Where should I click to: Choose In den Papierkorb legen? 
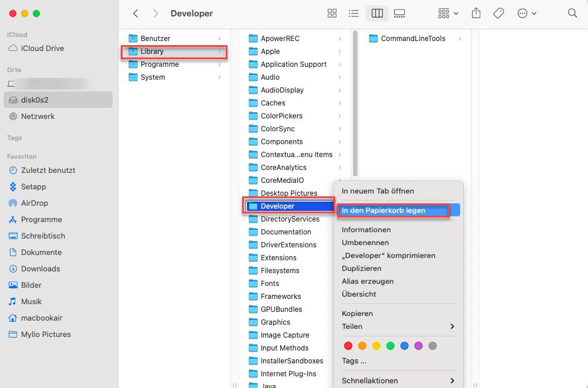pyautogui.click(x=398, y=210)
